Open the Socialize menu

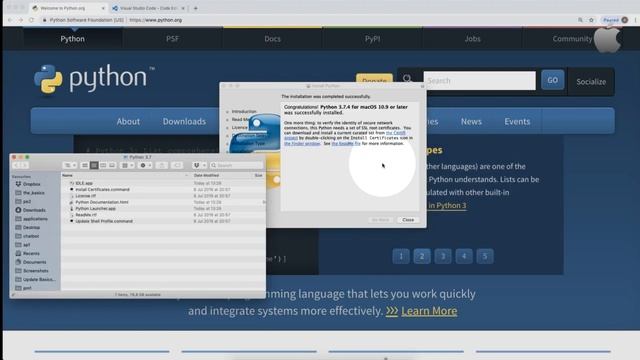[x=591, y=82]
